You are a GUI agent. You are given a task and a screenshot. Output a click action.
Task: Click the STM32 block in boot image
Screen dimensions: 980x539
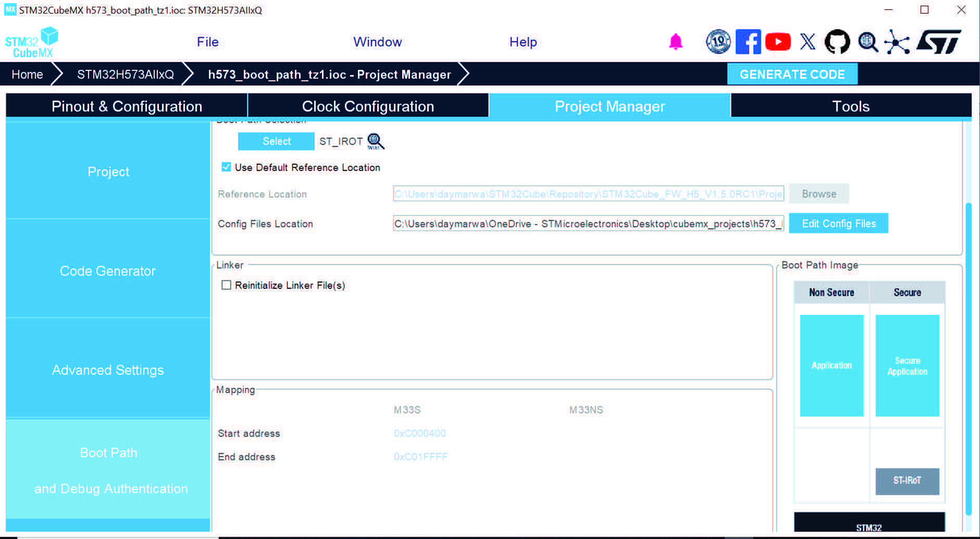tap(869, 523)
